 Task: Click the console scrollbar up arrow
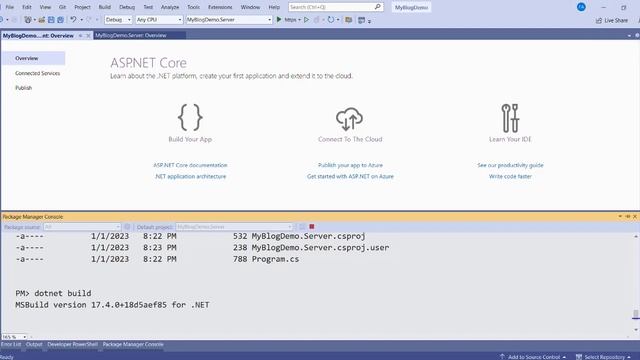coord(636,236)
